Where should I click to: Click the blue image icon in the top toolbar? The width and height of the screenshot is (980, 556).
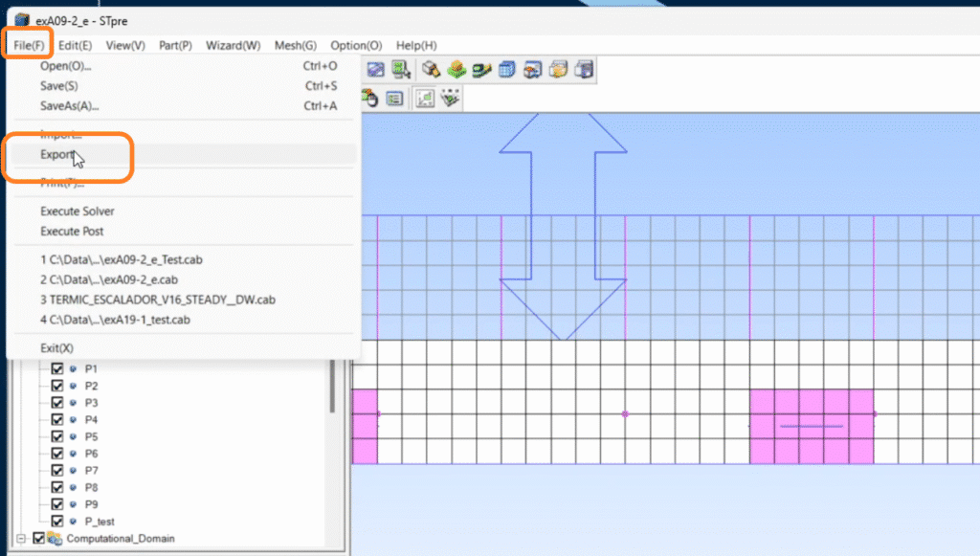pos(375,69)
